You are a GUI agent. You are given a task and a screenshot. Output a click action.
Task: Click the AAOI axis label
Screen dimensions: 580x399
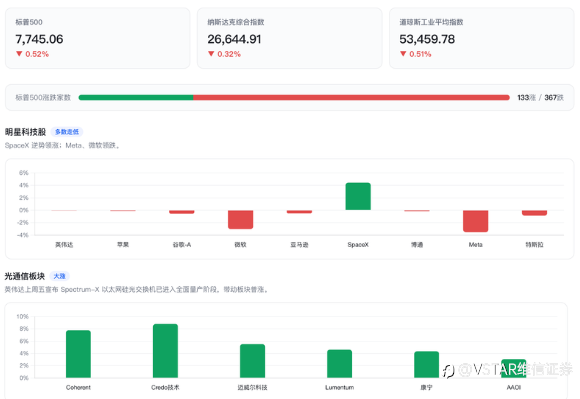click(x=514, y=388)
